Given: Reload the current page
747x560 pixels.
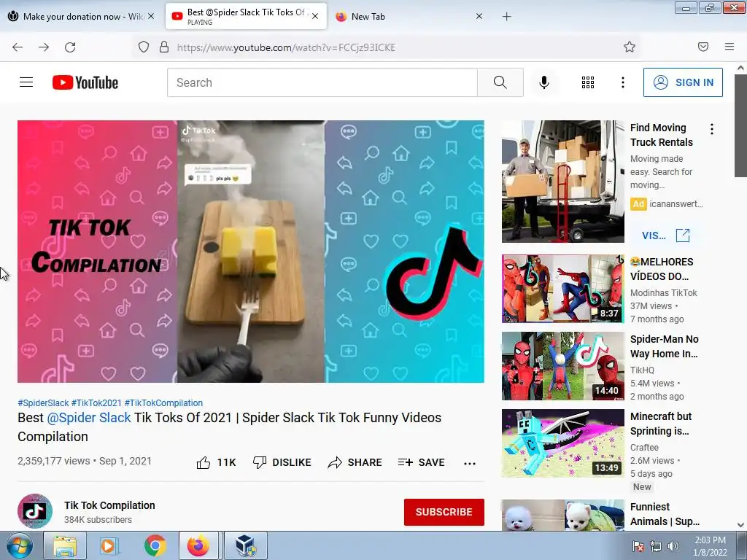Looking at the screenshot, I should click(x=70, y=47).
